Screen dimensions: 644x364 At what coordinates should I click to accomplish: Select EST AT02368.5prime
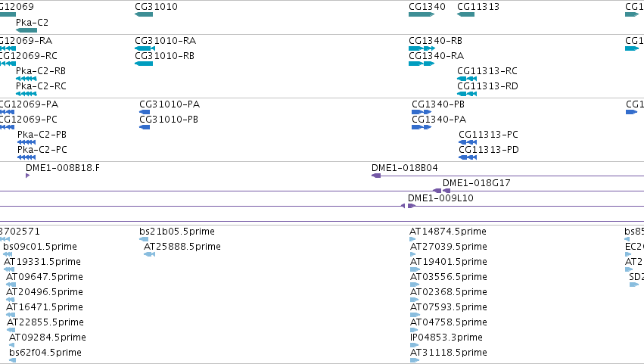pos(449,293)
